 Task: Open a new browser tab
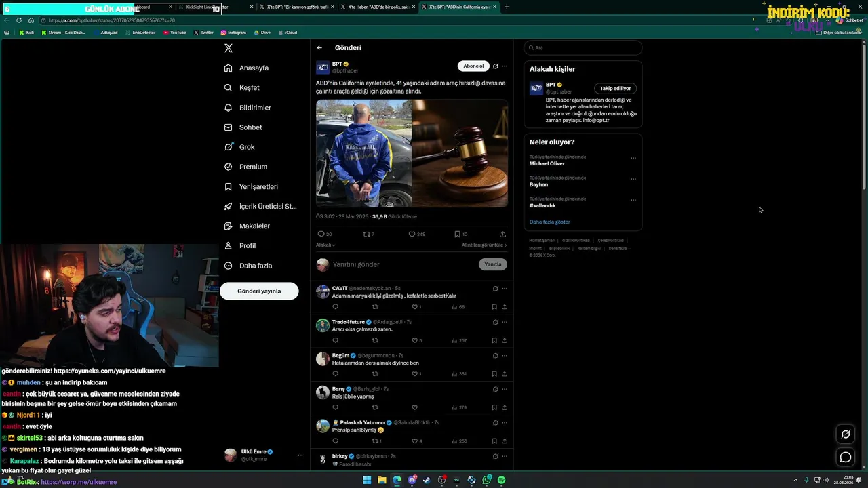click(507, 7)
